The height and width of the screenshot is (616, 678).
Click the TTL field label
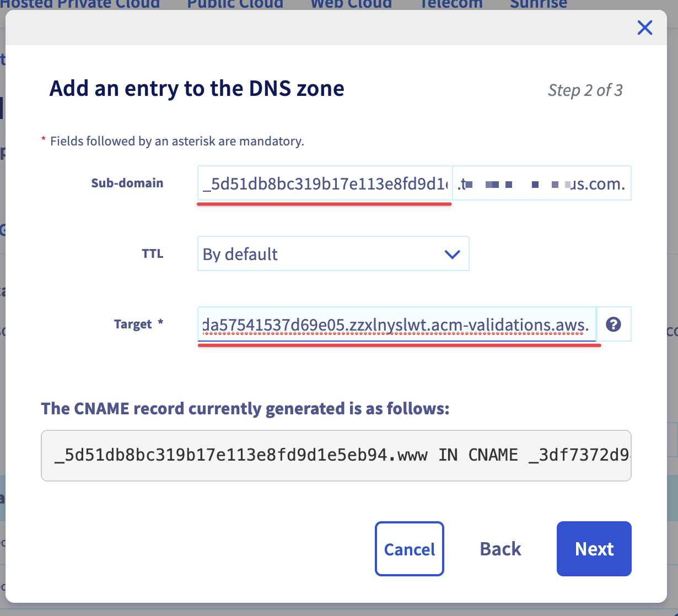point(153,254)
